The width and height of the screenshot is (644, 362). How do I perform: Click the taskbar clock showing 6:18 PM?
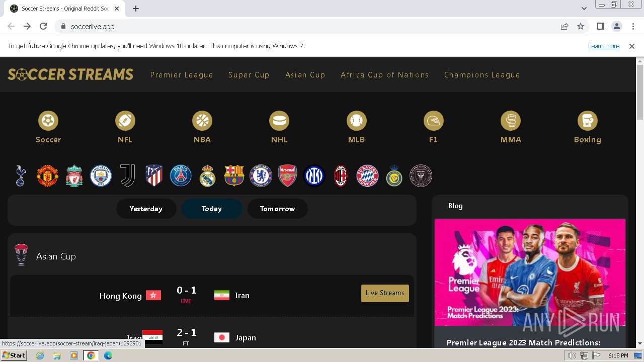(618, 355)
